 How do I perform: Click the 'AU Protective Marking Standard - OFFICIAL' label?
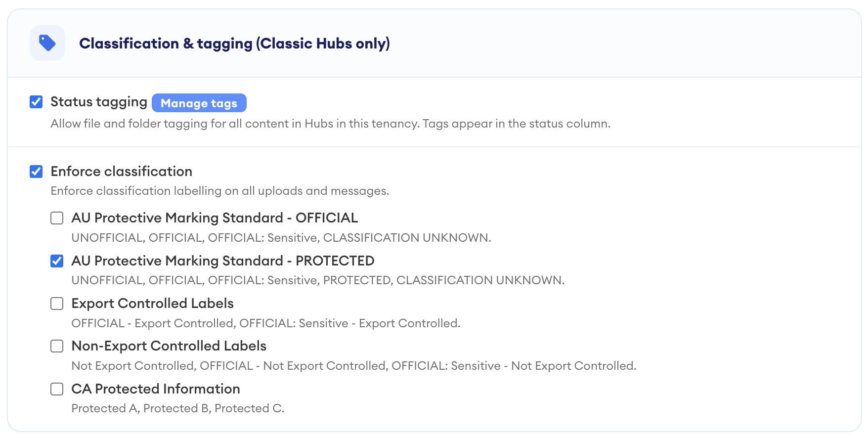coord(215,218)
